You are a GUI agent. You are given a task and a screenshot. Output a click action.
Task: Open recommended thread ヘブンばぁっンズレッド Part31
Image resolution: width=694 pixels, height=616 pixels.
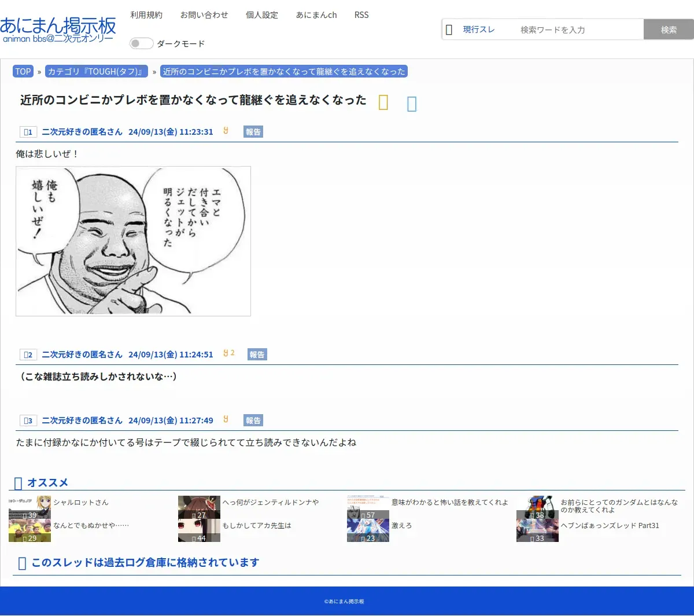(610, 526)
